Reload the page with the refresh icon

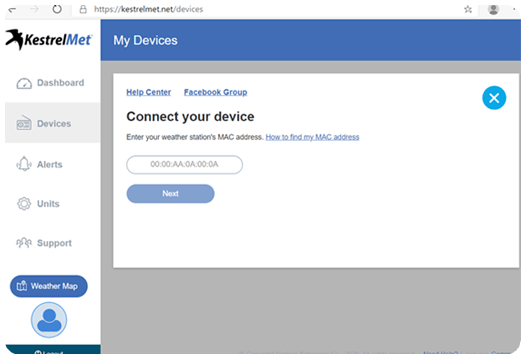(57, 9)
